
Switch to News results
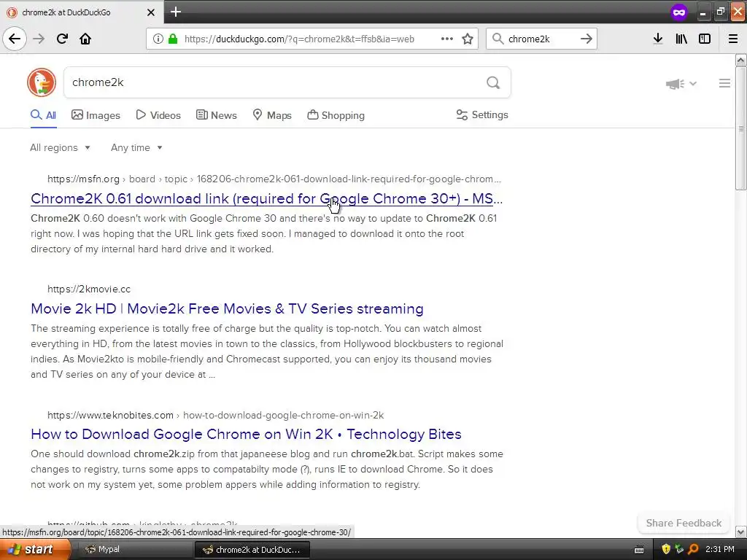217,115
